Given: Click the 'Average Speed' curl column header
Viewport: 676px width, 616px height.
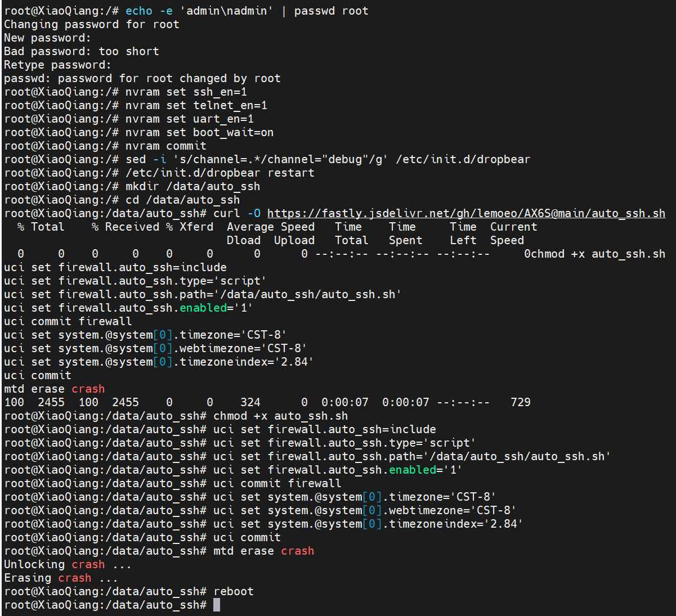Looking at the screenshot, I should point(271,227).
